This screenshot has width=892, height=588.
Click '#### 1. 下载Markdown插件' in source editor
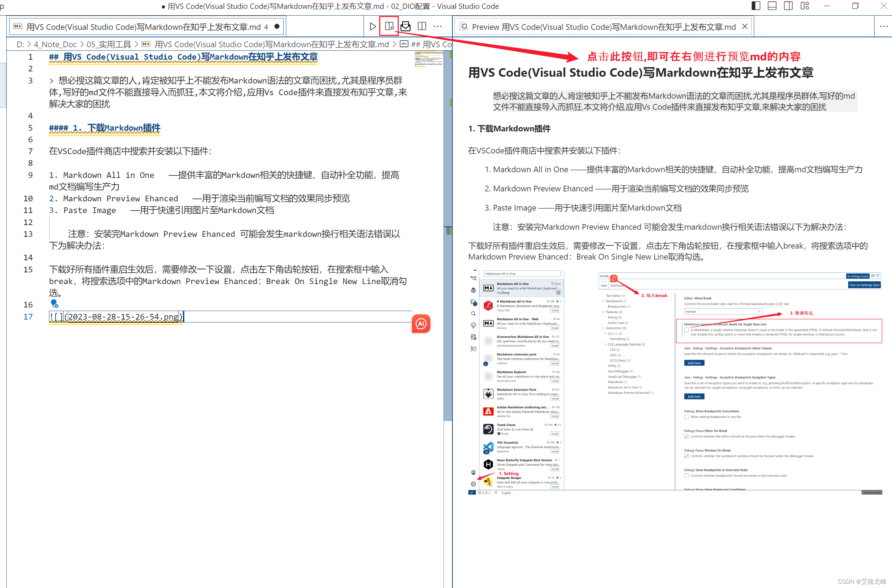point(105,128)
